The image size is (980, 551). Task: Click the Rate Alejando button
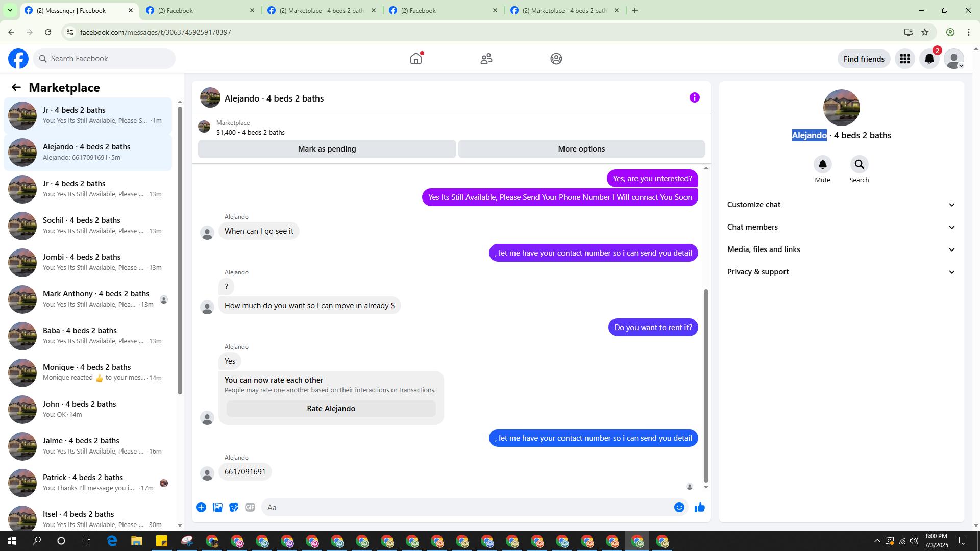(331, 409)
